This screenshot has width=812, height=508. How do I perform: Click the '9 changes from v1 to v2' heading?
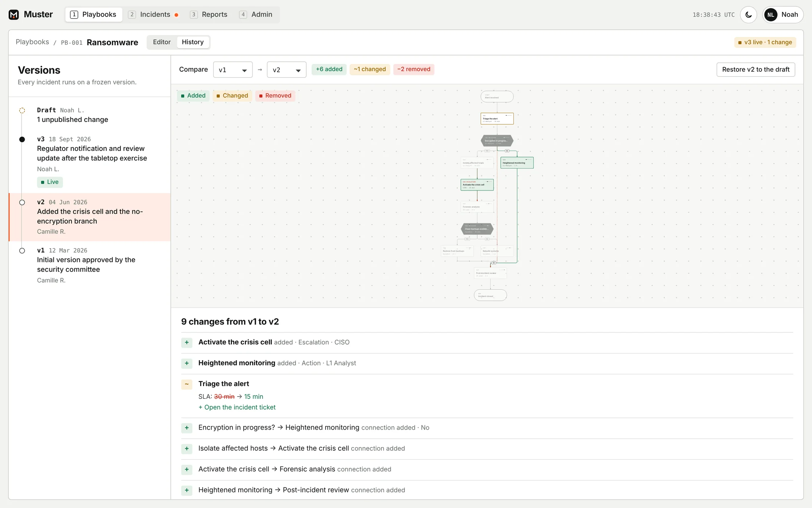230,322
